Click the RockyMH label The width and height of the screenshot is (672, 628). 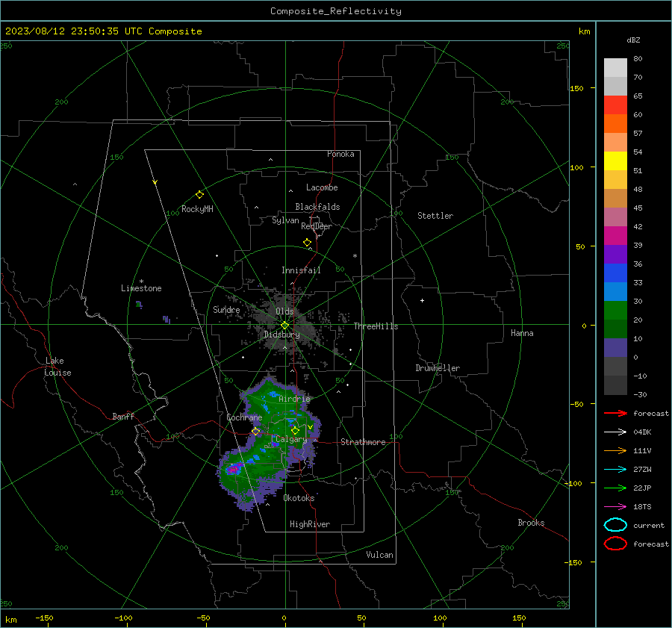pos(197,209)
